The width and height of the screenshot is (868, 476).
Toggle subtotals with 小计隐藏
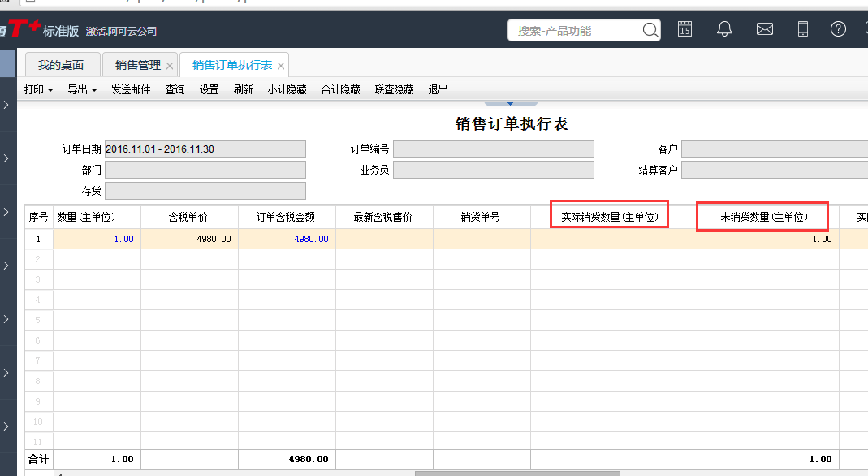(x=287, y=89)
